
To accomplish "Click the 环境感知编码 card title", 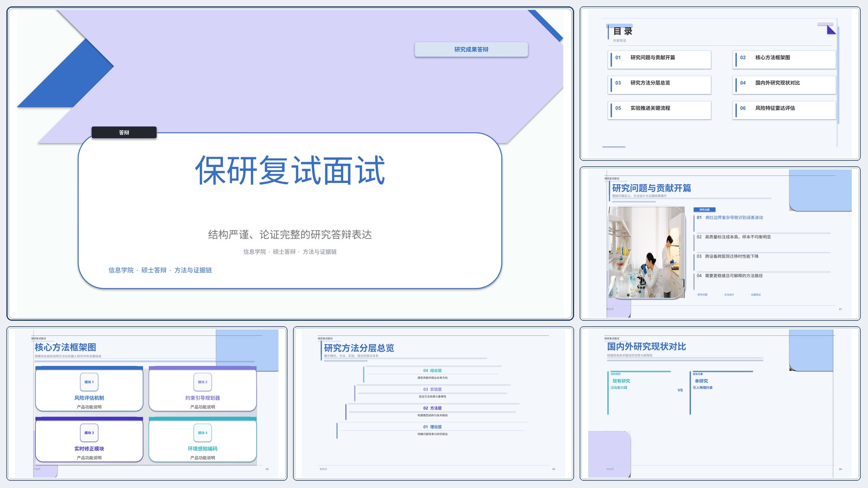I will coord(203,449).
